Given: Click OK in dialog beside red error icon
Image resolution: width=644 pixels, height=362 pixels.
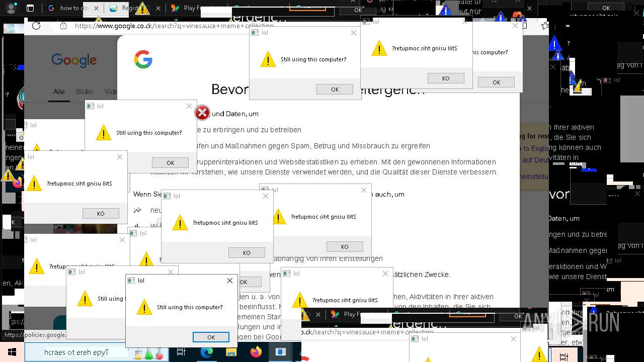Looking at the screenshot, I should [170, 163].
